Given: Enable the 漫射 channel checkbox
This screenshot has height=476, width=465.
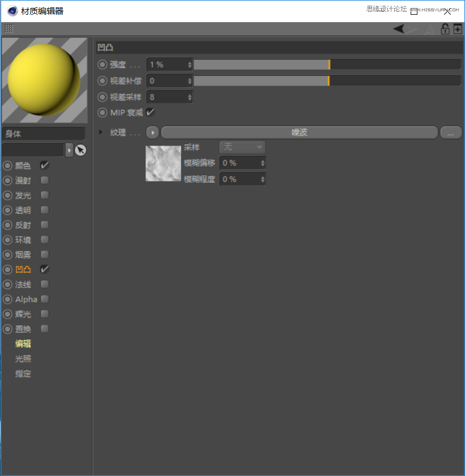Looking at the screenshot, I should pos(44,181).
